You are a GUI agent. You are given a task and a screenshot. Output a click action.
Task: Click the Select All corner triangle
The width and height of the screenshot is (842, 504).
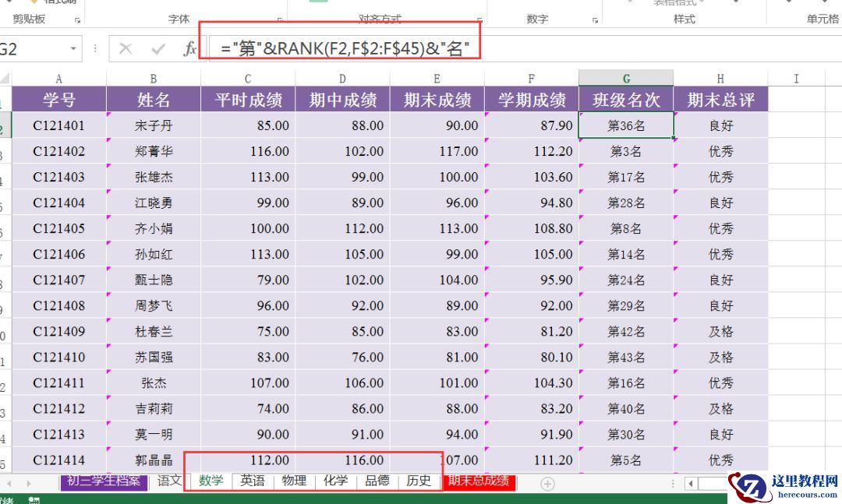coord(5,79)
